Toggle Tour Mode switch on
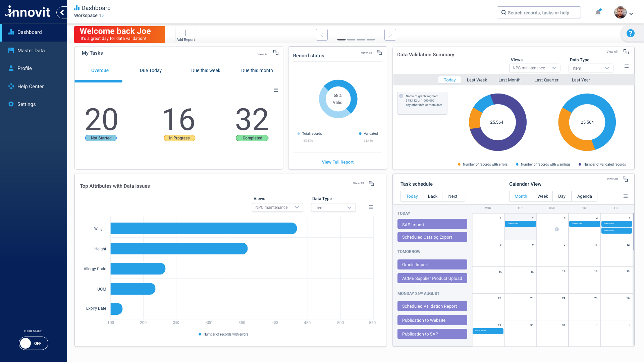Viewport: 644px width, 362px height. pos(33,343)
